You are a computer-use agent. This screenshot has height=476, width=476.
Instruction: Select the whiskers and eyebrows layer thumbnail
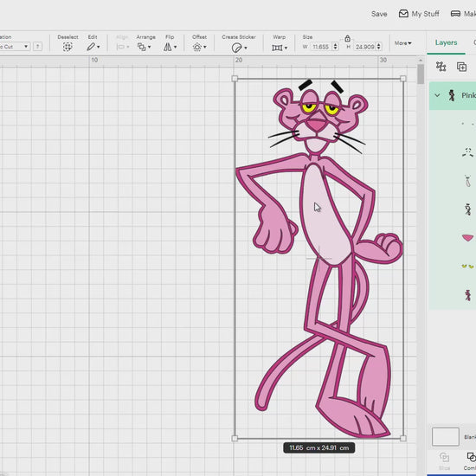click(468, 152)
